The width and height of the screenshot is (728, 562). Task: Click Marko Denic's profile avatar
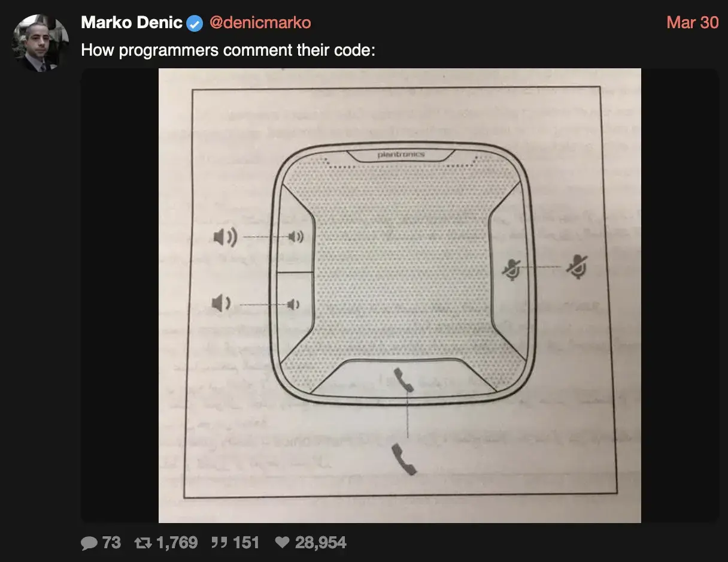click(x=41, y=43)
